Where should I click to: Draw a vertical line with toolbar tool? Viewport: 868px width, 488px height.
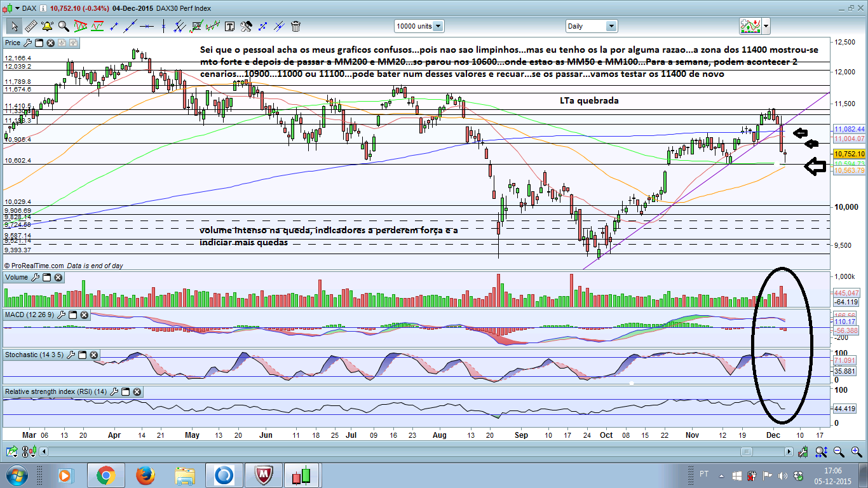pyautogui.click(x=163, y=26)
